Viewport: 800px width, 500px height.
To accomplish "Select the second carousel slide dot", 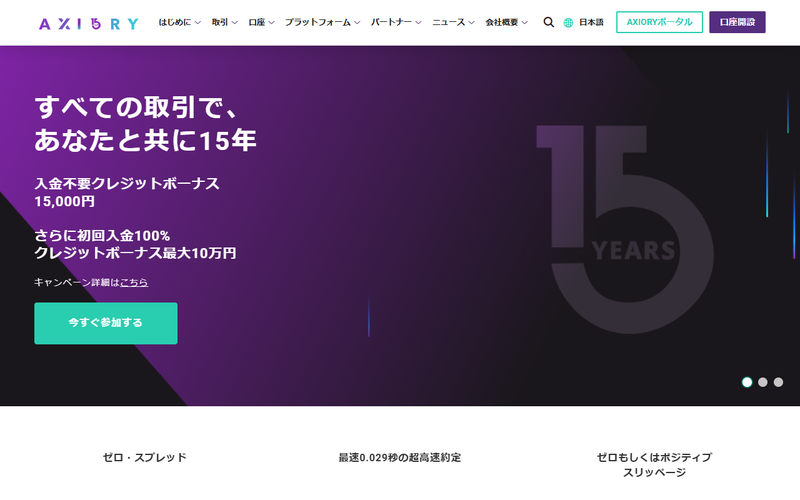I will (763, 382).
